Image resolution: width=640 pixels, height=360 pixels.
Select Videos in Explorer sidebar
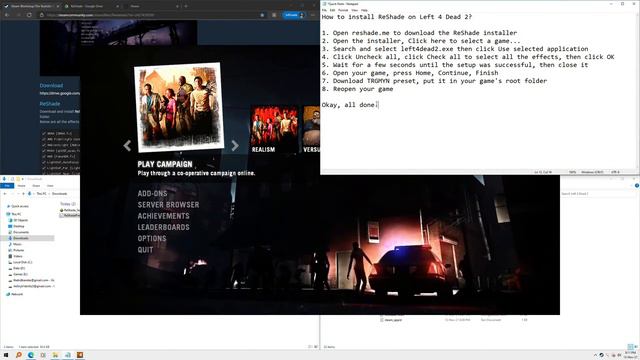click(16, 256)
